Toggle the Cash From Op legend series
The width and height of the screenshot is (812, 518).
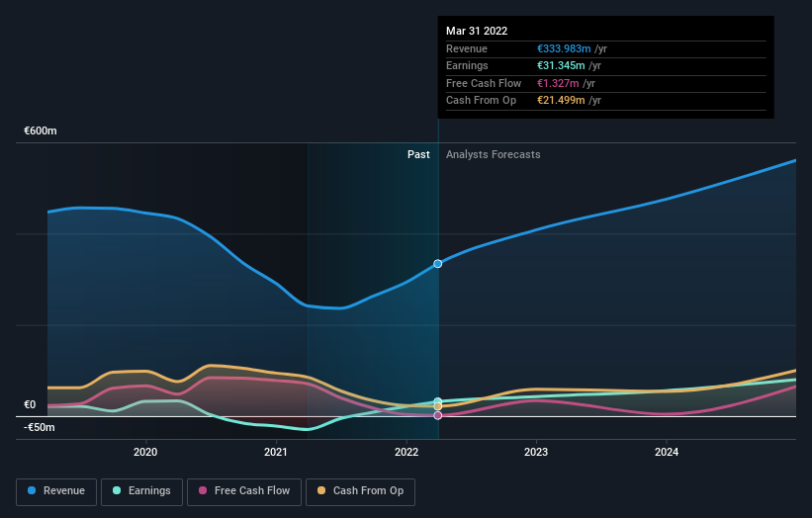pyautogui.click(x=360, y=491)
